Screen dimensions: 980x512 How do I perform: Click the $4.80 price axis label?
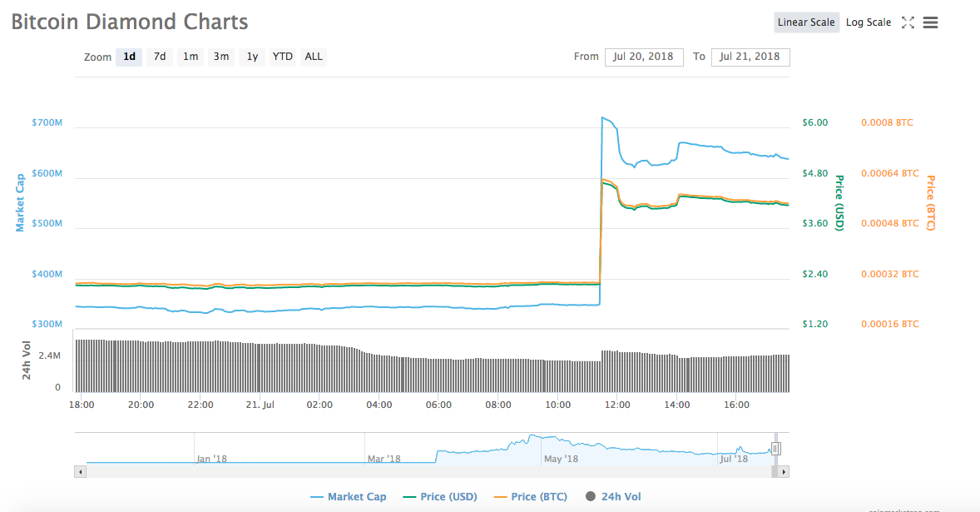point(815,173)
